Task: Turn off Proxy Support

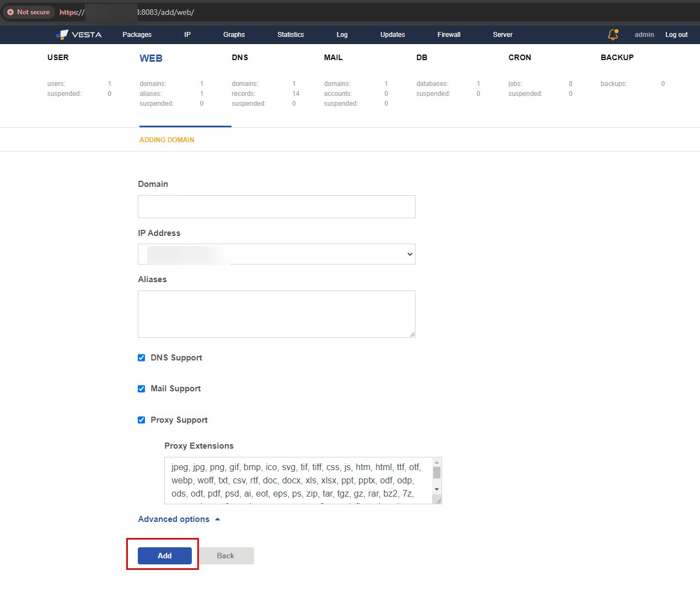Action: pos(141,420)
